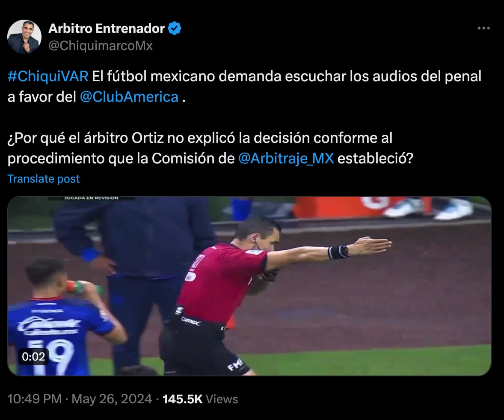Image resolution: width=504 pixels, height=420 pixels.
Task: Open the three-dot more options menu
Action: (x=483, y=28)
